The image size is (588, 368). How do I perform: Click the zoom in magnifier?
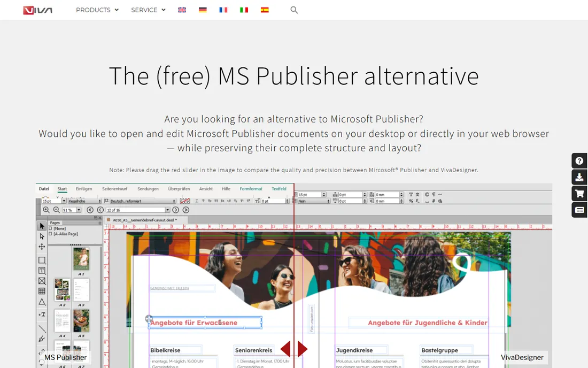[46, 210]
